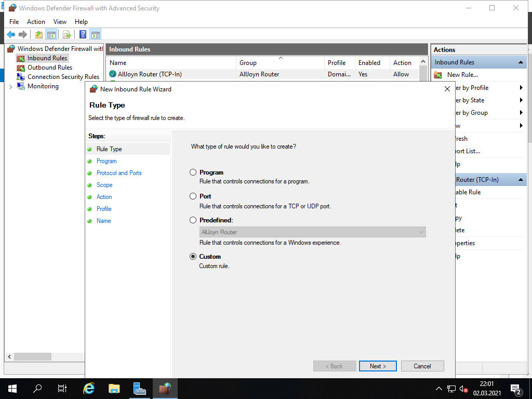
Task: Click the Export List toolbar icon
Action: (x=67, y=35)
